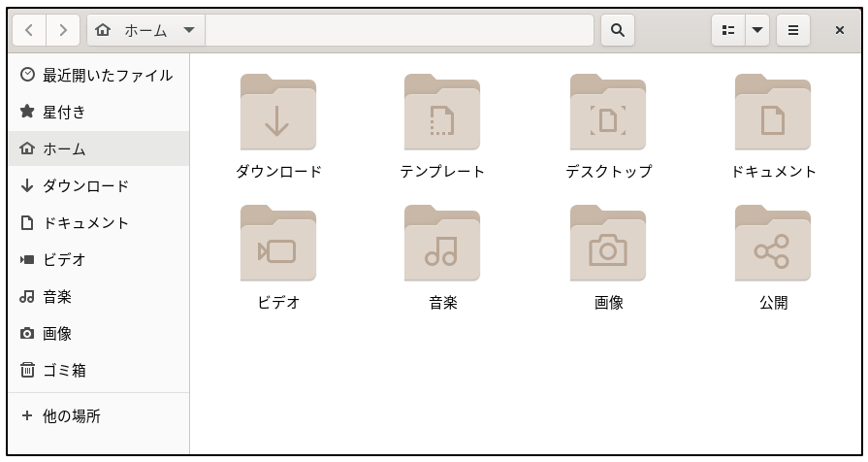The height and width of the screenshot is (462, 868).
Task: Open the 音楽 folder icon in main view
Action: pos(442,245)
